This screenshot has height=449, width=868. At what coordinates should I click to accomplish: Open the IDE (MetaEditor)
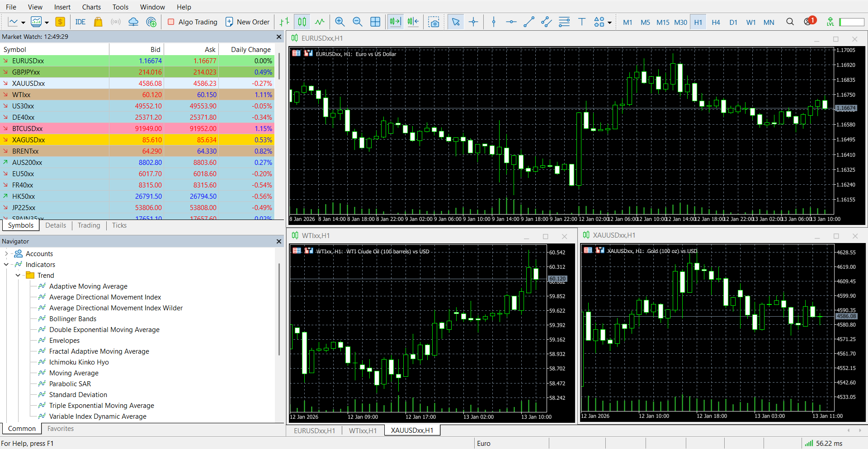[80, 22]
